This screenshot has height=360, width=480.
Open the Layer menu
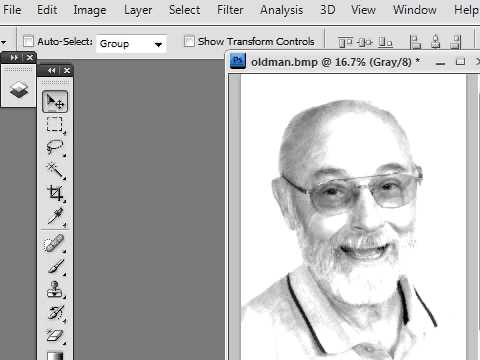138,10
